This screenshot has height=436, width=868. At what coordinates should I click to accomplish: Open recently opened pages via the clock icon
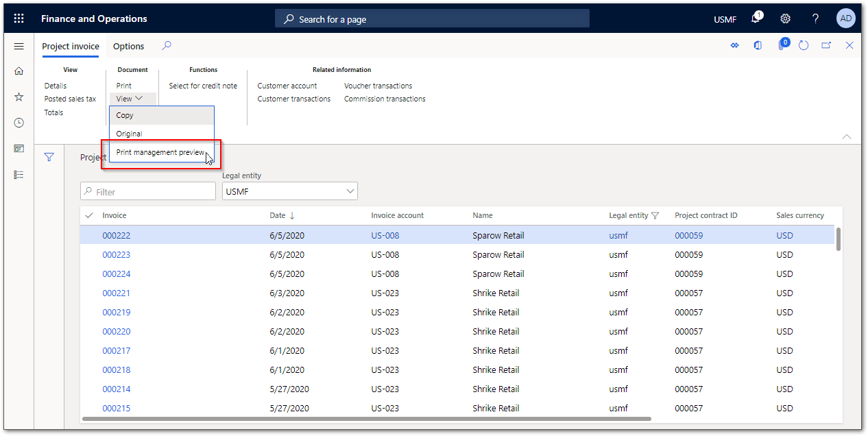(x=19, y=122)
